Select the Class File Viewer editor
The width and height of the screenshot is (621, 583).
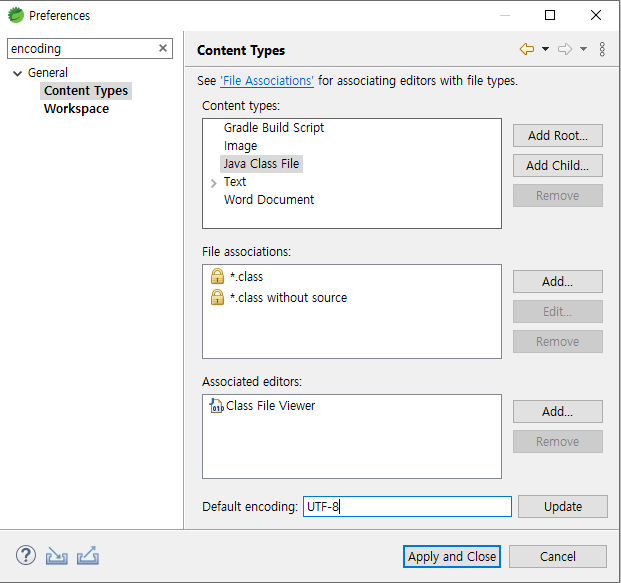[270, 406]
